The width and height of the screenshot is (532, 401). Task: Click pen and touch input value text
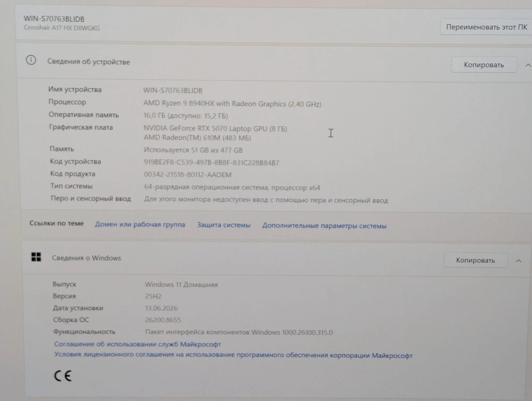tap(266, 200)
